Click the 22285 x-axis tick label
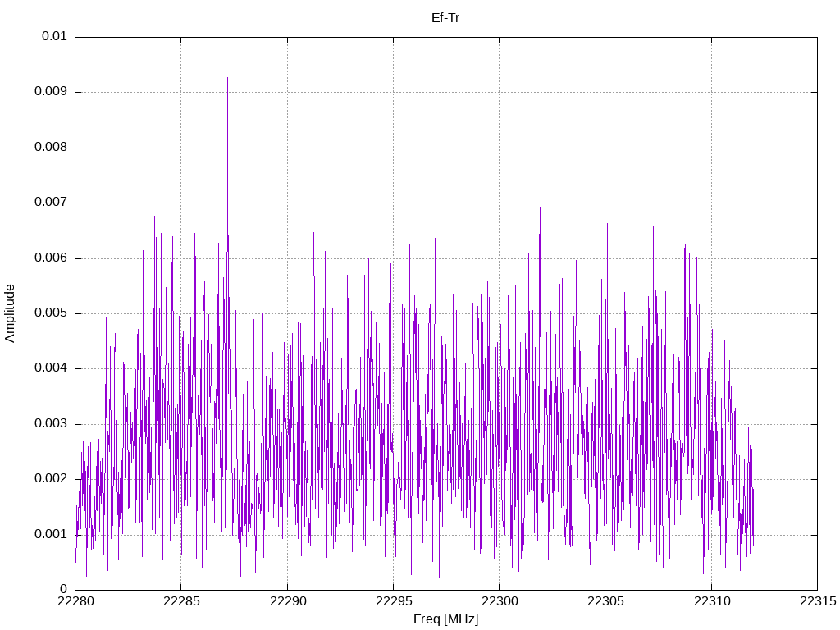 click(x=181, y=601)
